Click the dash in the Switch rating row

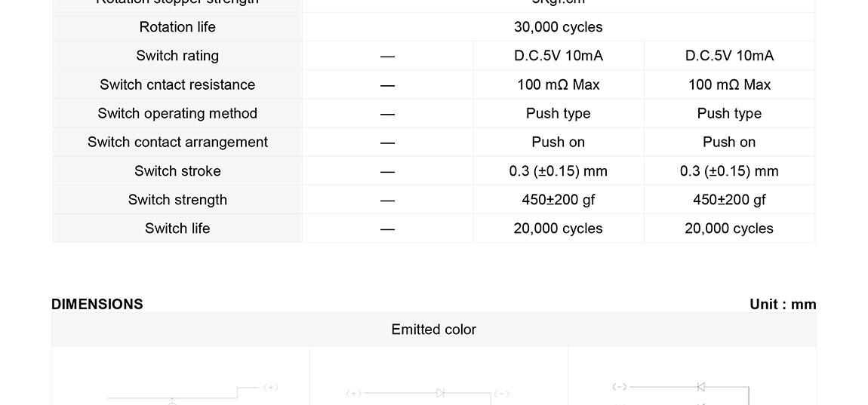[x=387, y=57]
